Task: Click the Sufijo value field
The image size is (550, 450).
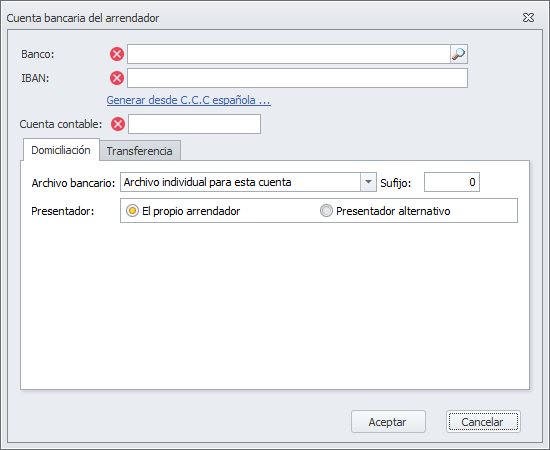Action: [x=452, y=182]
